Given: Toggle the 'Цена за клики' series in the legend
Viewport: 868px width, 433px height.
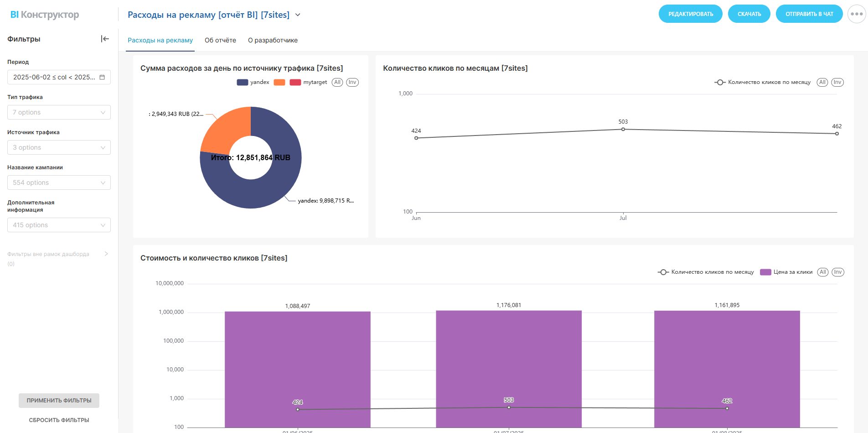Looking at the screenshot, I should (786, 272).
